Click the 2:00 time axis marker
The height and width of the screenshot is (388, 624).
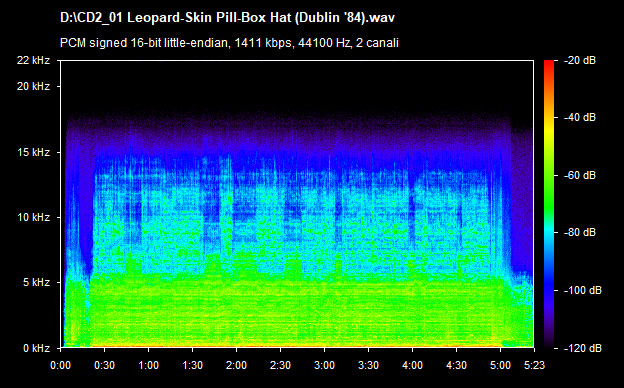(236, 365)
